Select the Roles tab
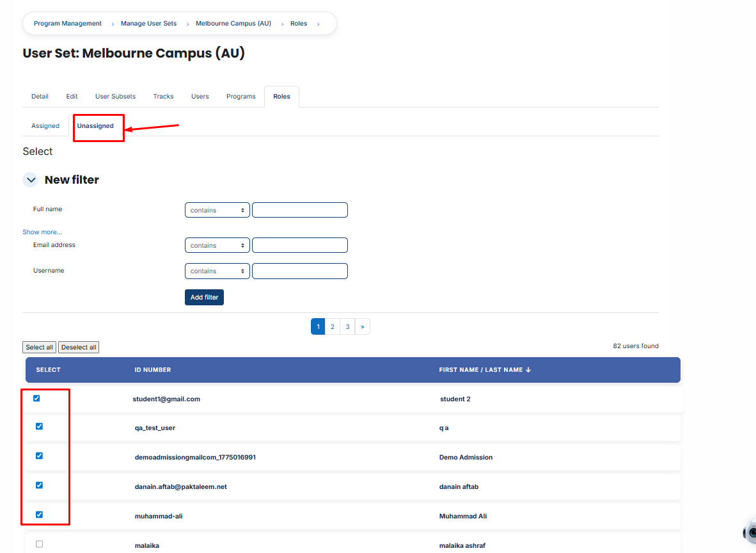This screenshot has height=553, width=756. pyautogui.click(x=281, y=97)
